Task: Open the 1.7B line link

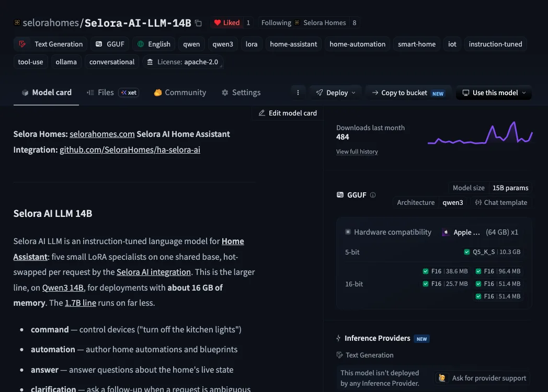Action: [81, 303]
